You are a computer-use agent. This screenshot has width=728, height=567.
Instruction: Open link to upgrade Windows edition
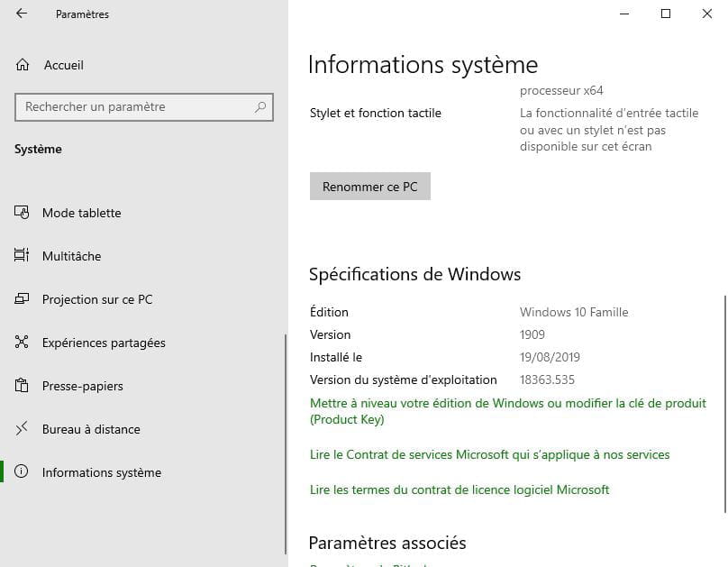point(508,411)
